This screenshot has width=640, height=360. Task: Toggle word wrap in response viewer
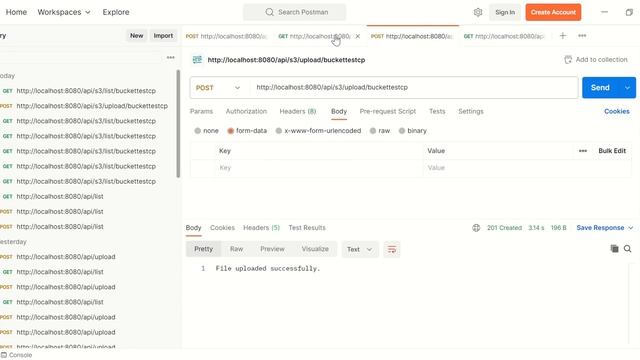coord(391,249)
